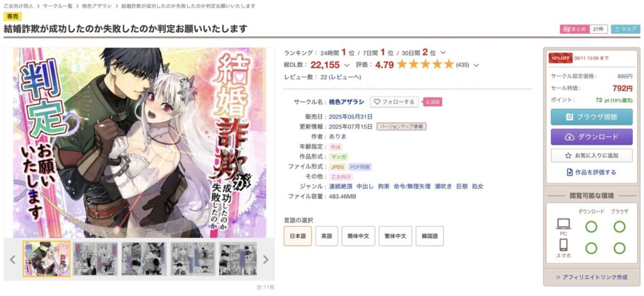Open browser viewing button

click(x=591, y=117)
